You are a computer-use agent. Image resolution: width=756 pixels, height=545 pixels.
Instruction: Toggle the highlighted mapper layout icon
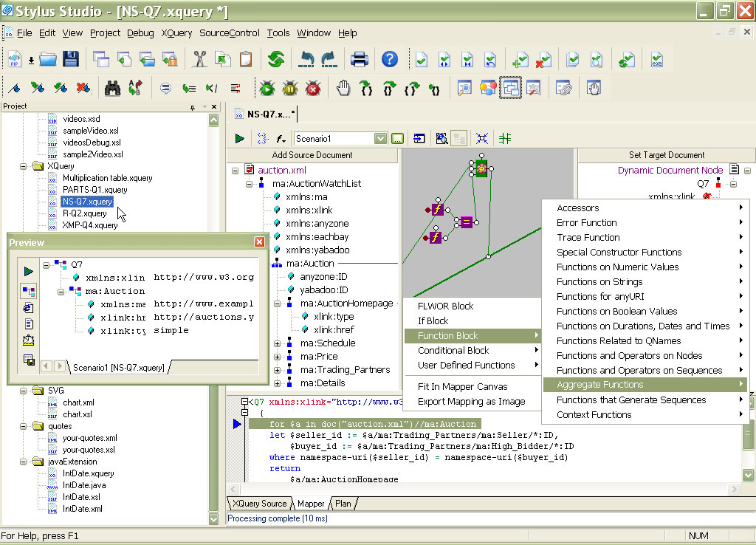coord(510,88)
